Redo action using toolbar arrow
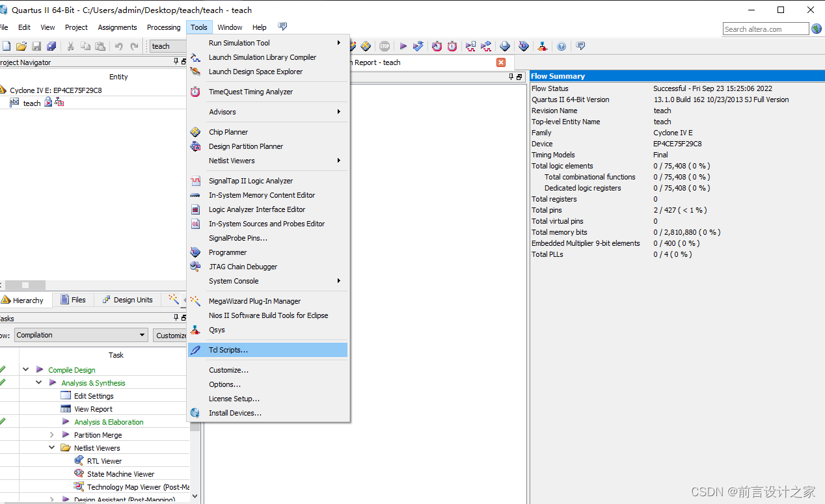 coord(134,46)
